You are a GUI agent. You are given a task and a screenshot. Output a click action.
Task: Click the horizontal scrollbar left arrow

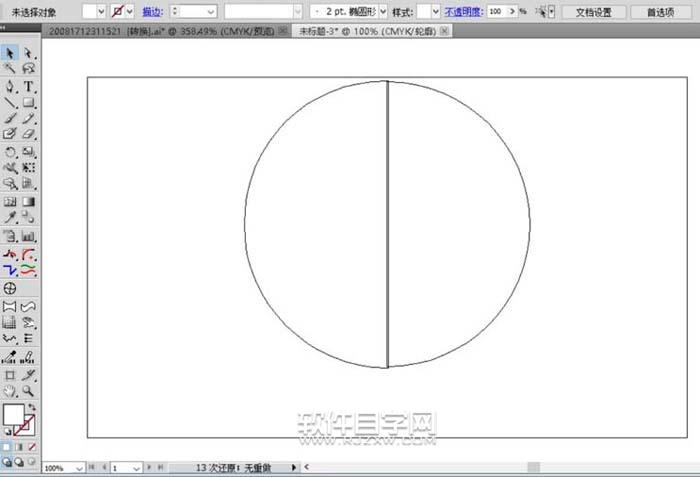point(306,467)
